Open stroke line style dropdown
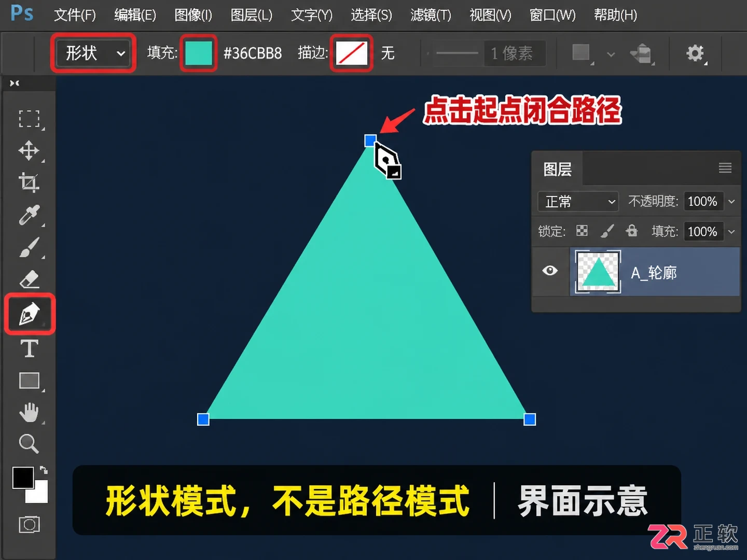This screenshot has width=747, height=560. pos(457,53)
